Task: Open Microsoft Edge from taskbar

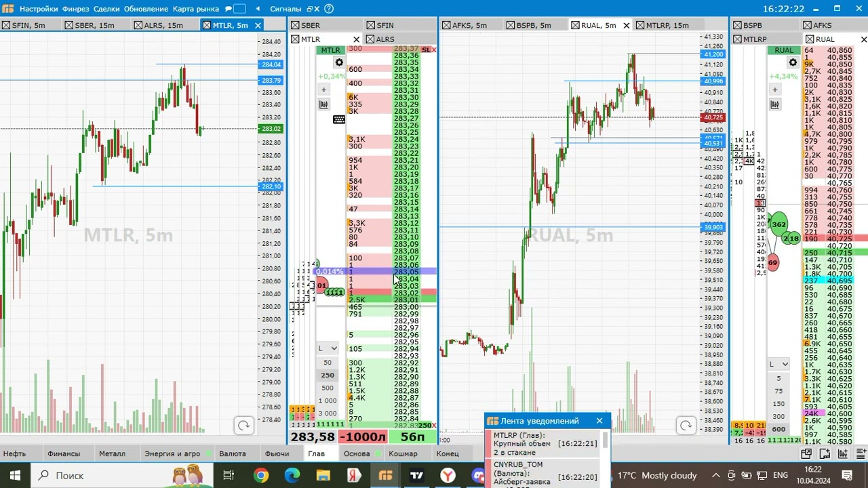Action: [x=292, y=475]
